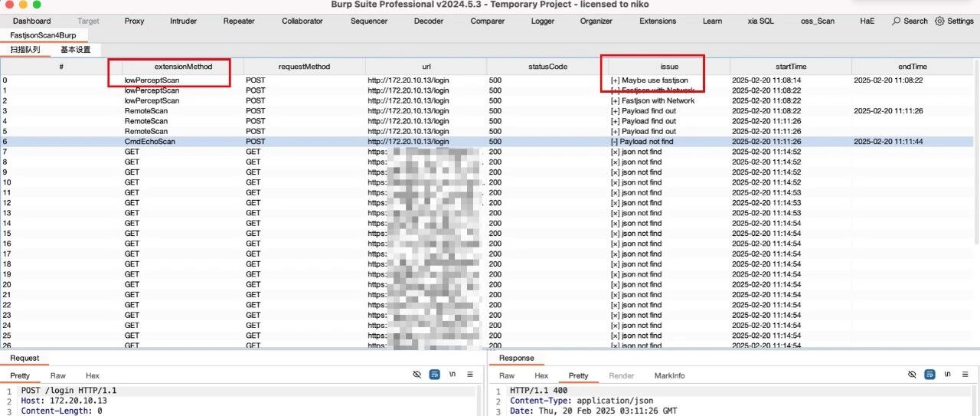Open the HaE extension tab
The width and height of the screenshot is (980, 416).
[x=867, y=21]
